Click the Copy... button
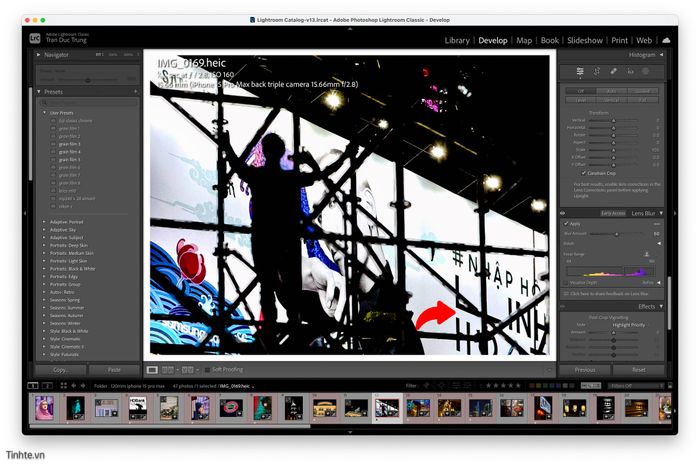 click(x=60, y=370)
